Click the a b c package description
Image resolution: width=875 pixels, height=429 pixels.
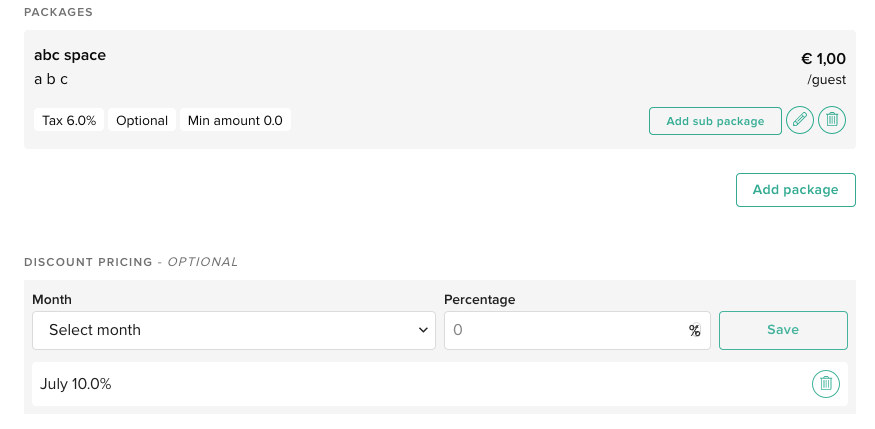coord(51,79)
